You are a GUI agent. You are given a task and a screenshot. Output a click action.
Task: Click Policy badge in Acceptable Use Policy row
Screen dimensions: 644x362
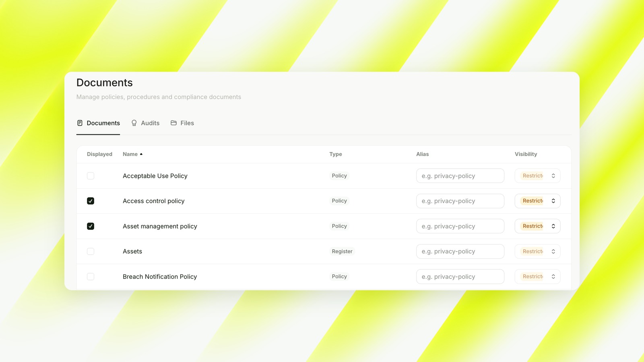tap(339, 176)
